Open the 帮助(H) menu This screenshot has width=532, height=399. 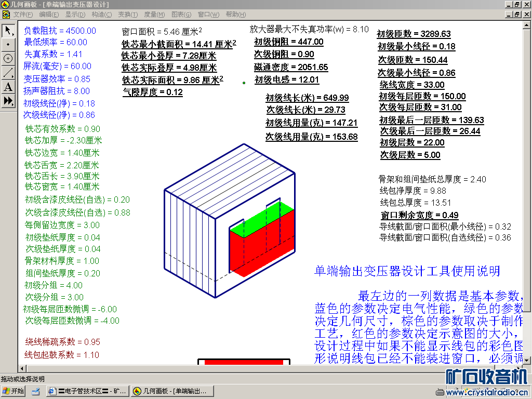[236, 15]
